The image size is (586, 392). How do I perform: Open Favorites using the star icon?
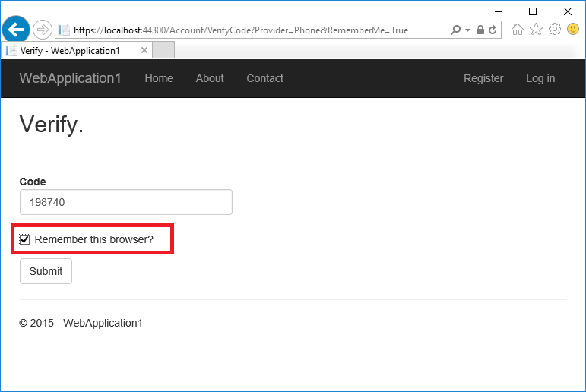pyautogui.click(x=536, y=29)
